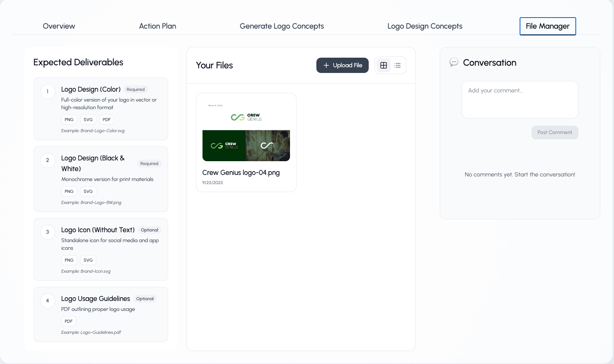This screenshot has width=614, height=364.
Task: Click Optional badge on Logo Usage Guidelines
Action: [145, 299]
